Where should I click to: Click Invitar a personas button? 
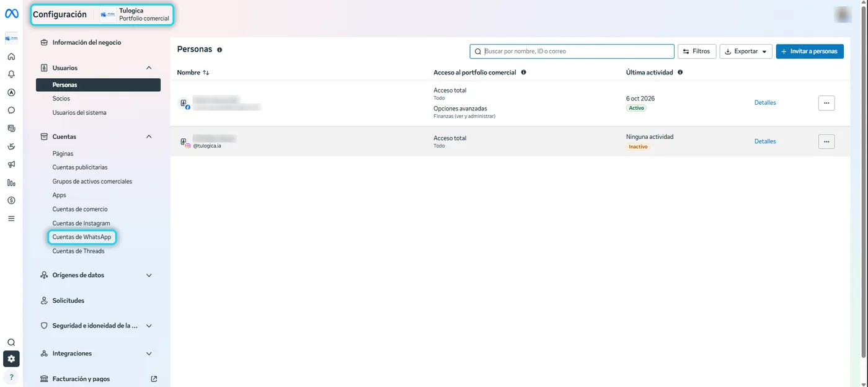(810, 51)
